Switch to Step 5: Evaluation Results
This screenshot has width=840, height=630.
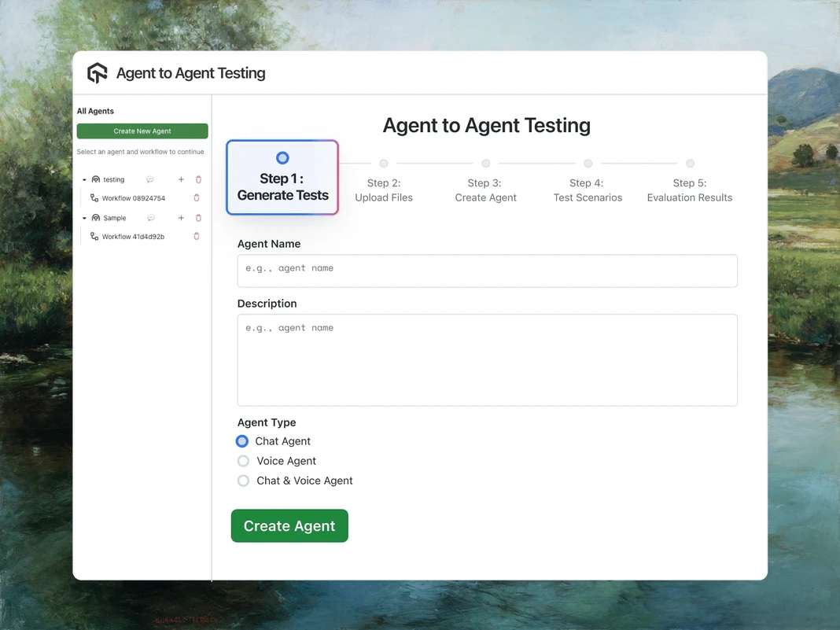click(690, 190)
